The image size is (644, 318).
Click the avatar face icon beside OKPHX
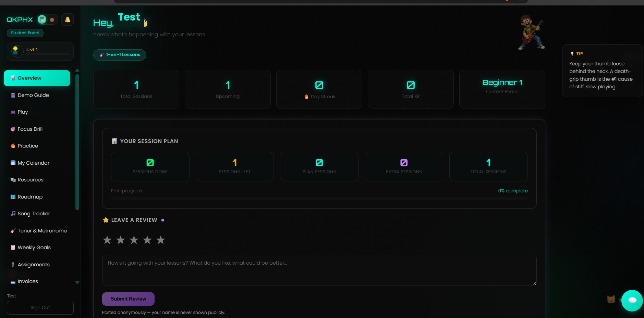[42, 20]
